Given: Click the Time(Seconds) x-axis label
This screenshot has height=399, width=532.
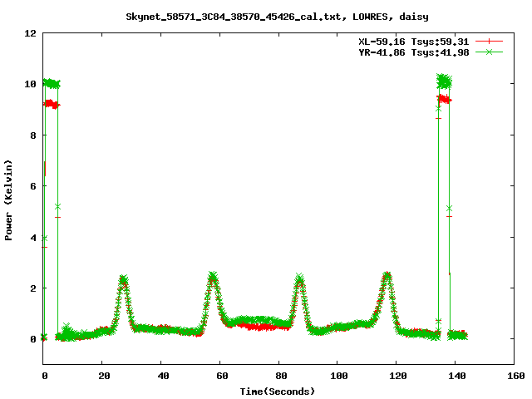Looking at the screenshot, I should click(278, 391).
